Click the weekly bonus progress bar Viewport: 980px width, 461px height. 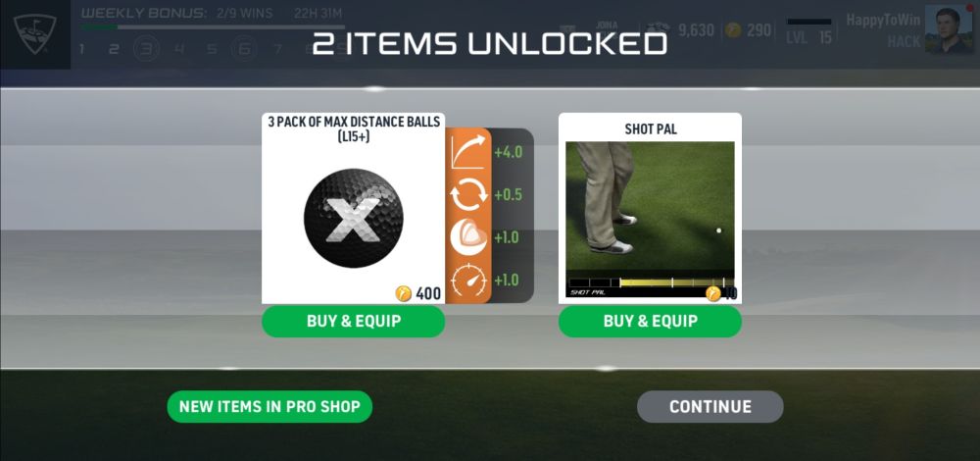[x=213, y=26]
